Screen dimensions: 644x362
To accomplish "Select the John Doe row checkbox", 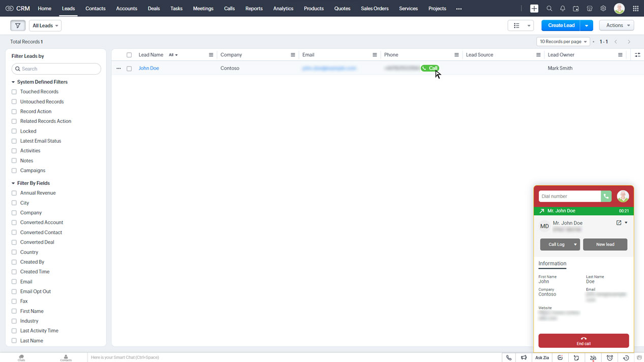I will (x=129, y=69).
